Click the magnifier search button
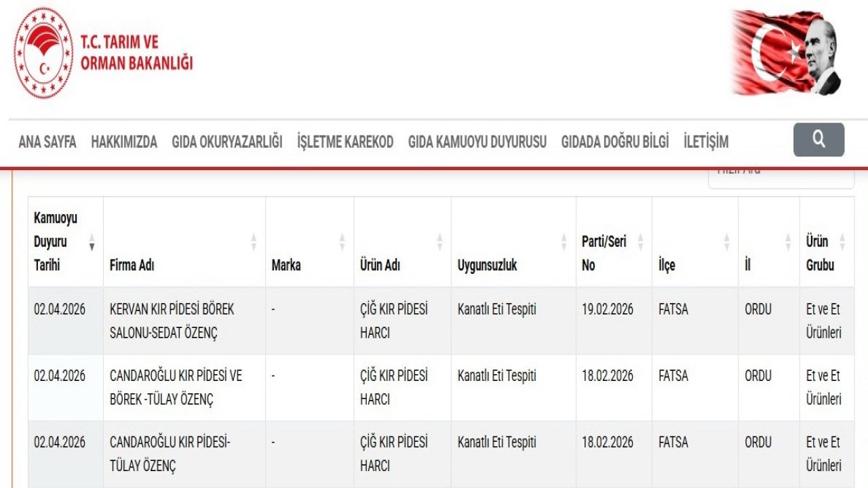 click(x=818, y=140)
